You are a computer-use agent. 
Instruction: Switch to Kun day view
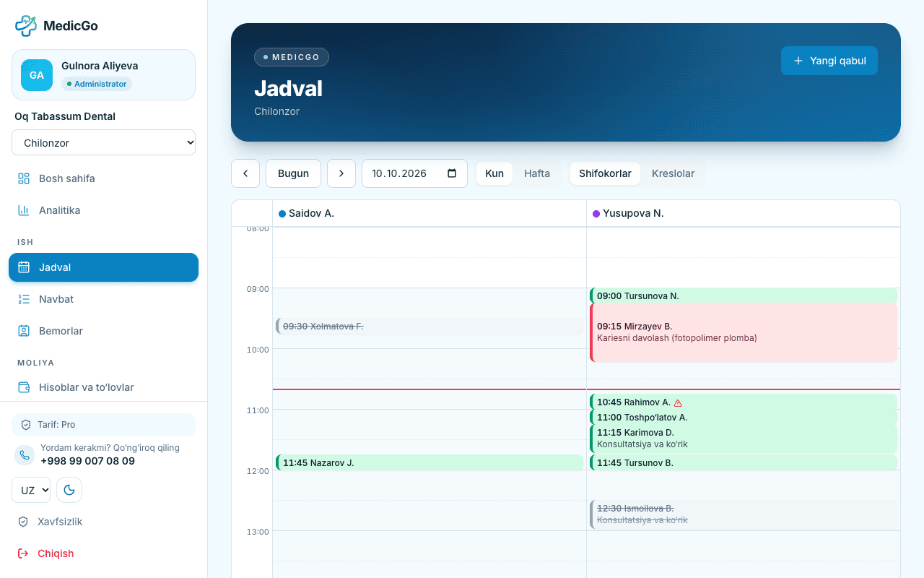pos(494,173)
